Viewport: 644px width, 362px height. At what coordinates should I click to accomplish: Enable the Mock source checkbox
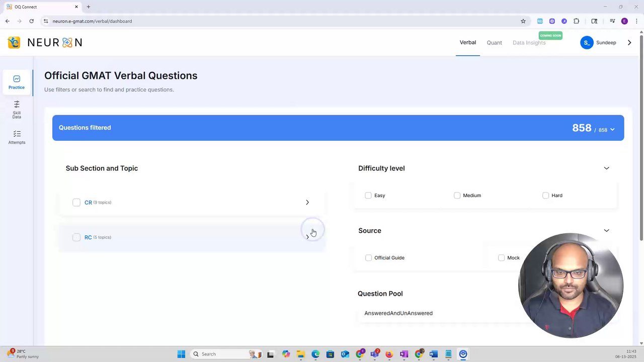tap(501, 258)
